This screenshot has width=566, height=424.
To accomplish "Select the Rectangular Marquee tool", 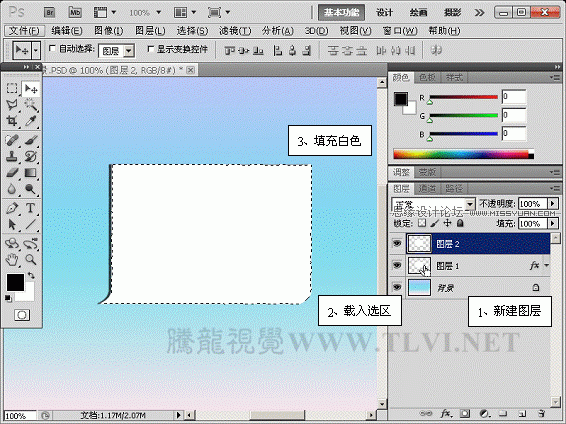I will point(12,88).
